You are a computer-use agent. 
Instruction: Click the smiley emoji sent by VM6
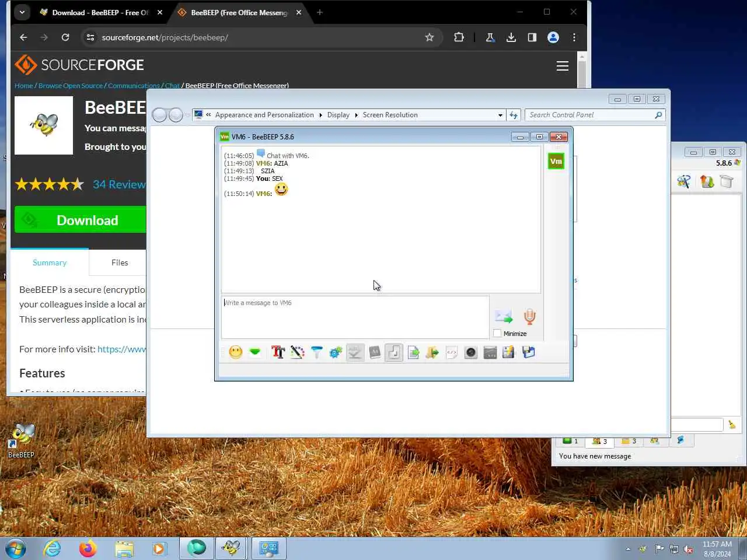point(281,189)
